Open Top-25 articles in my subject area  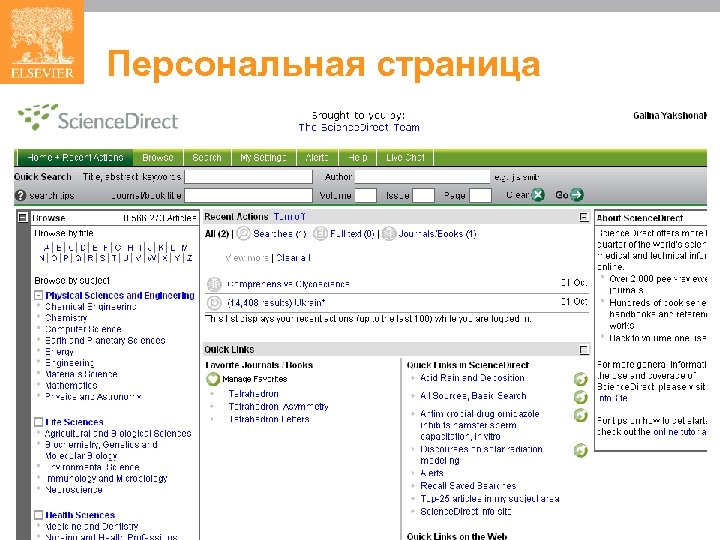point(489,499)
